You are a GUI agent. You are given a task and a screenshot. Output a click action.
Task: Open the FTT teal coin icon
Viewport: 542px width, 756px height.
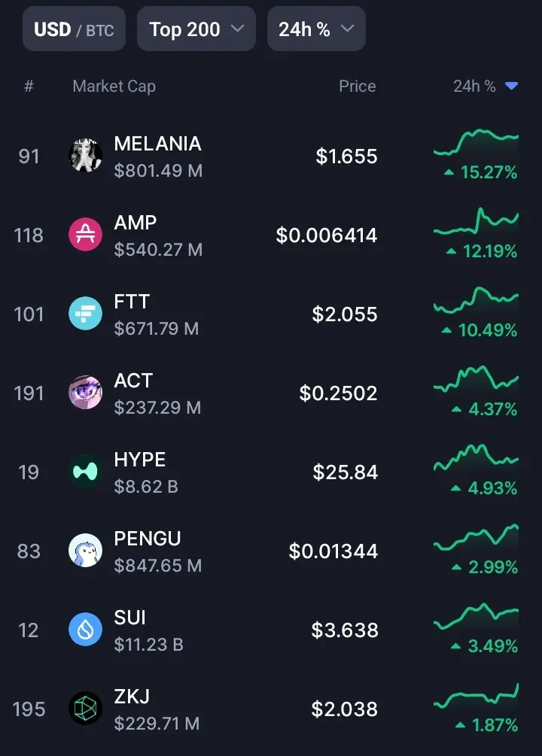click(85, 314)
